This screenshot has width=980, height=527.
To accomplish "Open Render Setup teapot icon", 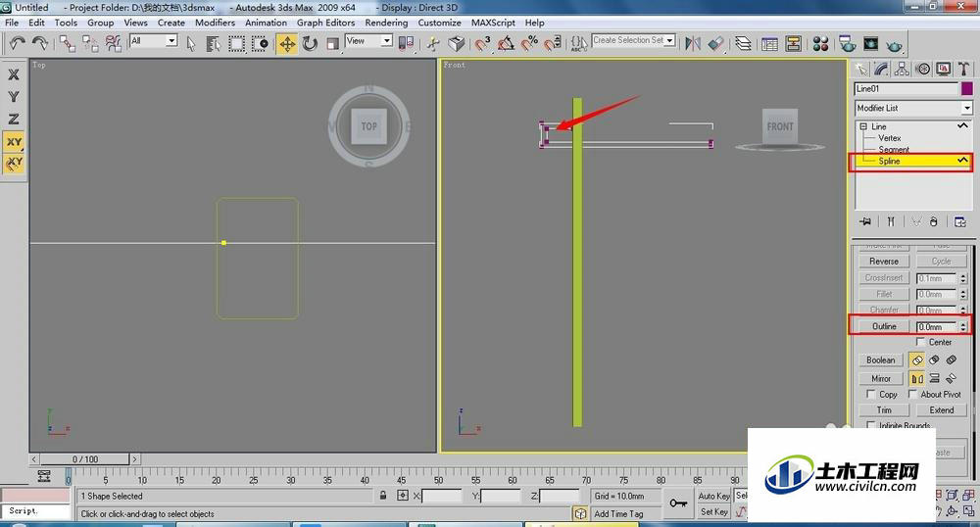I will (848, 43).
